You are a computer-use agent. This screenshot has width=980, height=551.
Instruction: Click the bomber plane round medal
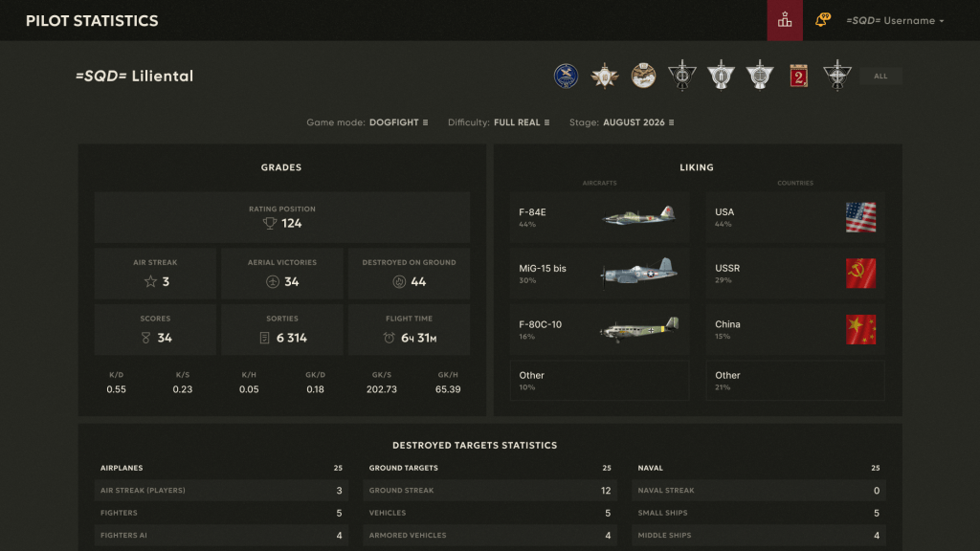point(643,77)
